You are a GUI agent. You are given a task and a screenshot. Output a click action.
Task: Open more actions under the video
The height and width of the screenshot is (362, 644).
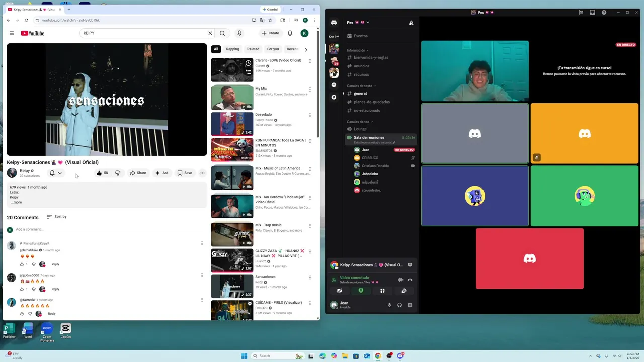(x=202, y=173)
